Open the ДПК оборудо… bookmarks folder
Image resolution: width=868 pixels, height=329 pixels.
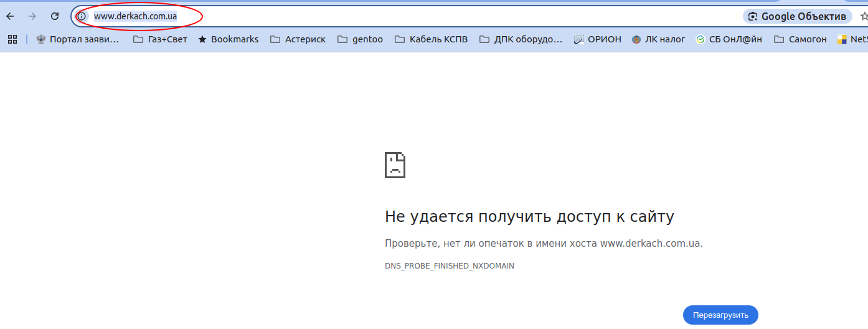click(x=521, y=39)
